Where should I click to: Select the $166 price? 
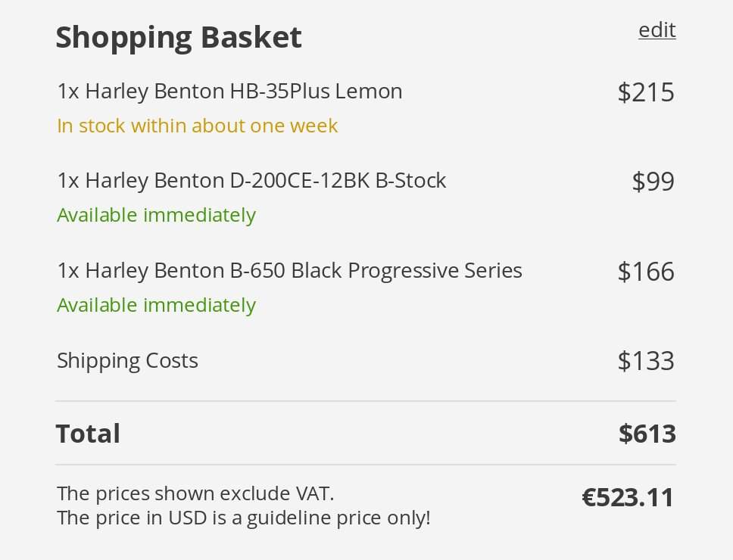pyautogui.click(x=645, y=272)
